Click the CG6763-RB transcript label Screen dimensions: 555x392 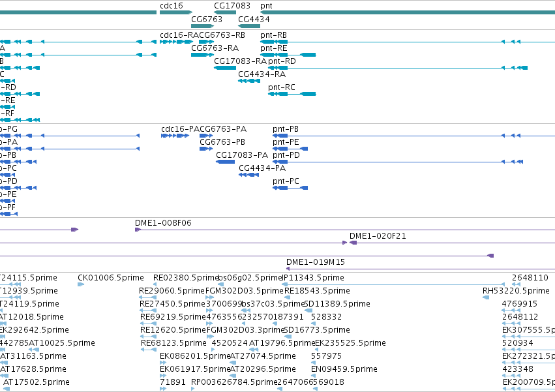click(222, 35)
